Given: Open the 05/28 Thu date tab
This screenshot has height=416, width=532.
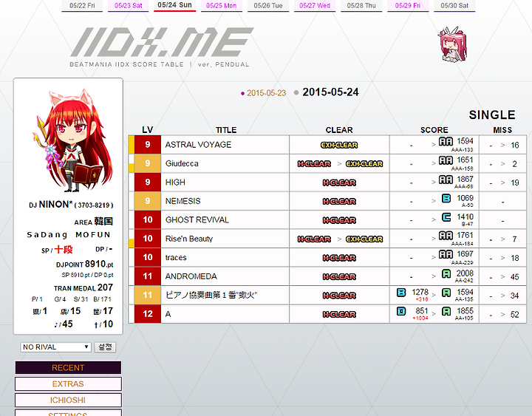Looking at the screenshot, I should [361, 6].
